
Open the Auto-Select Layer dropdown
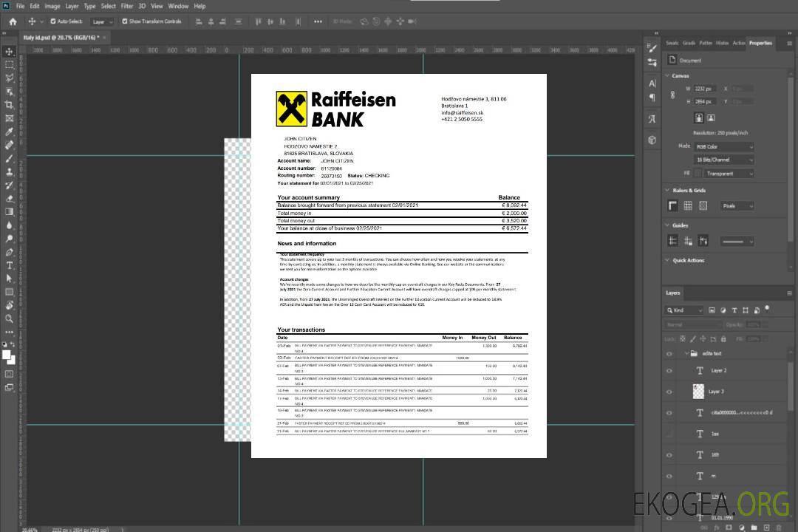click(102, 21)
